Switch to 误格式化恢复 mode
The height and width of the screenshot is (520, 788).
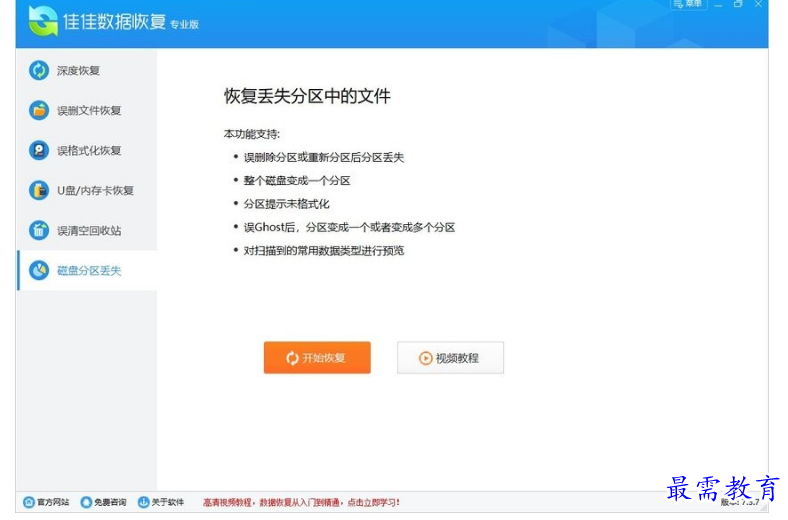tap(87, 150)
